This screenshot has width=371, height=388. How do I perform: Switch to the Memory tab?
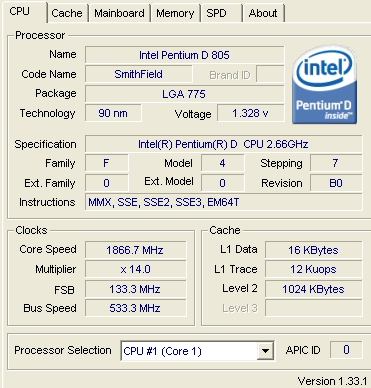175,13
